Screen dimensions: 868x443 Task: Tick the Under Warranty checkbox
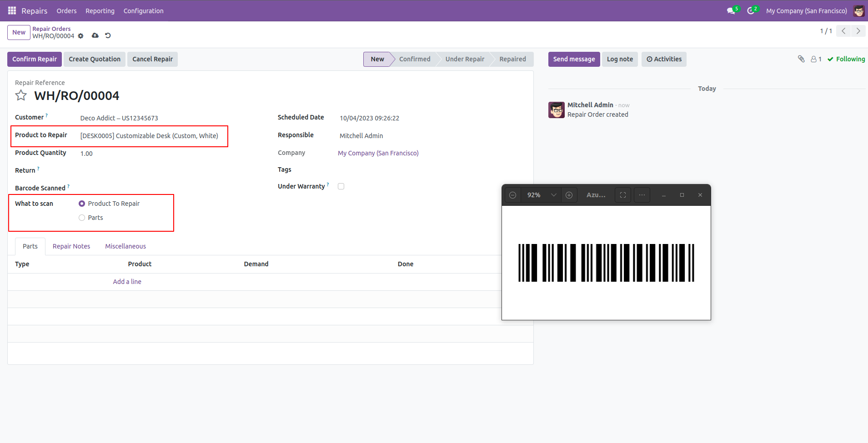(341, 186)
